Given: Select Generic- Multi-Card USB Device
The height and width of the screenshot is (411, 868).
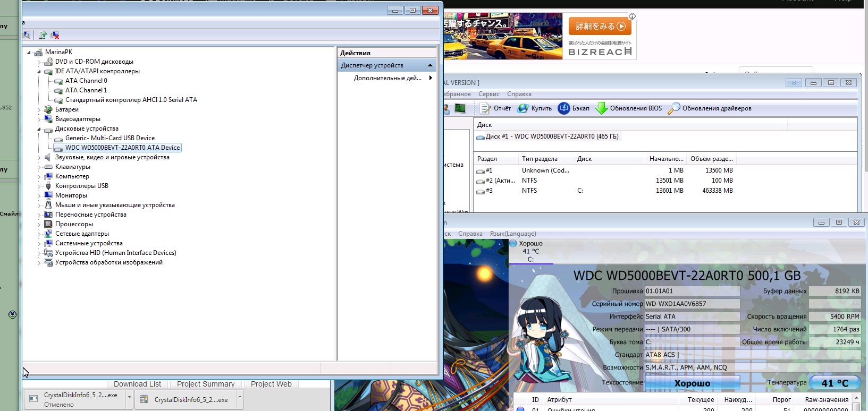Looking at the screenshot, I should pos(109,138).
